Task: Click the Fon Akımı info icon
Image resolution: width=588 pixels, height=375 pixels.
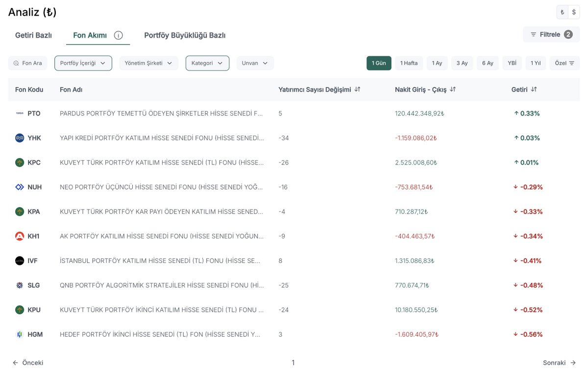Action: tap(118, 35)
